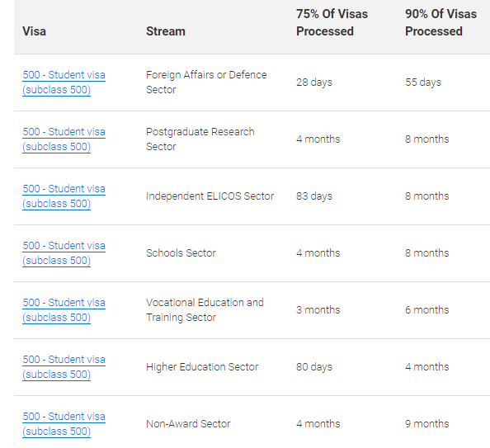Click the 28 days processing time cell
Screen dimensions: 490x448
click(314, 83)
